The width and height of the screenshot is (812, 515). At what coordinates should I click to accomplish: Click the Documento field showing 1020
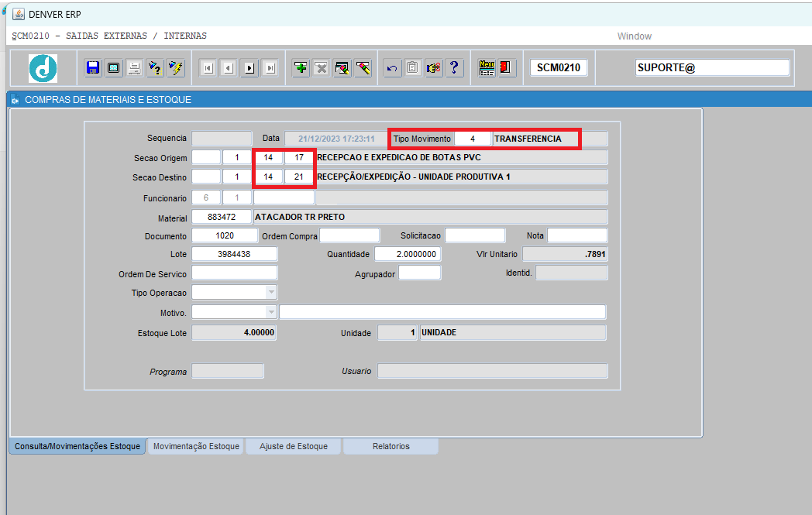click(x=225, y=235)
